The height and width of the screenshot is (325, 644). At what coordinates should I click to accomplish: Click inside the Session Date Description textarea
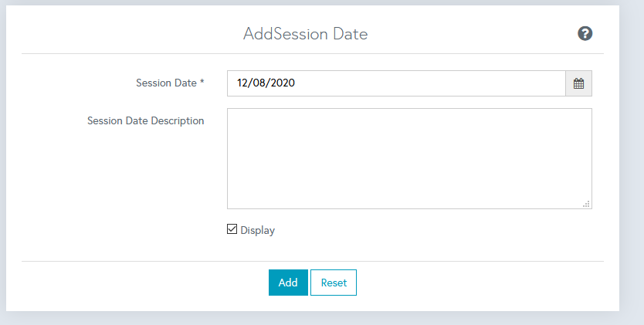(409, 154)
